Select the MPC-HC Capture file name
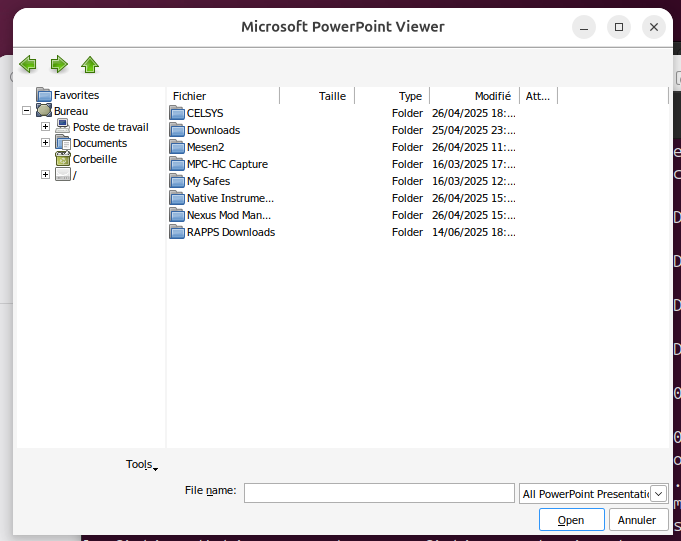This screenshot has width=681, height=541. point(227,164)
